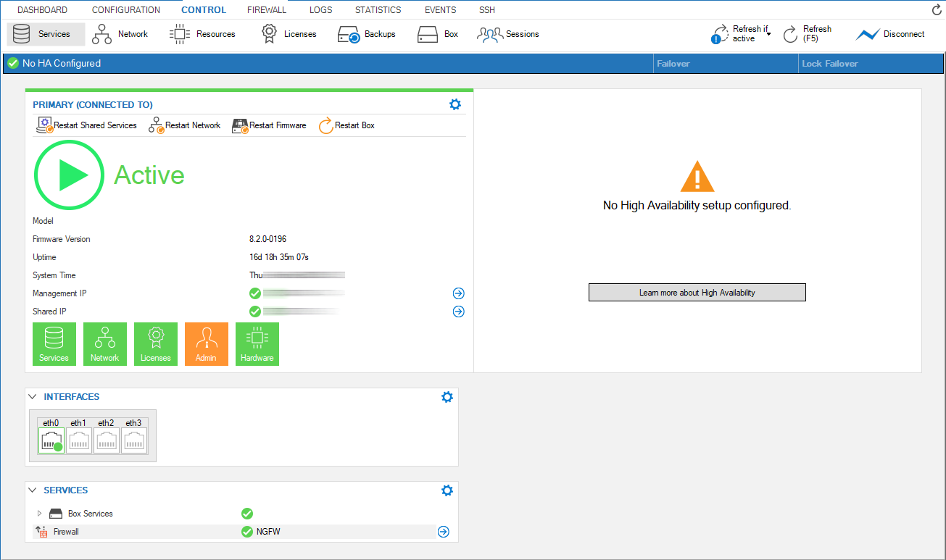Switch to the STATISTICS tab
Image resolution: width=946 pixels, height=560 pixels.
378,10
